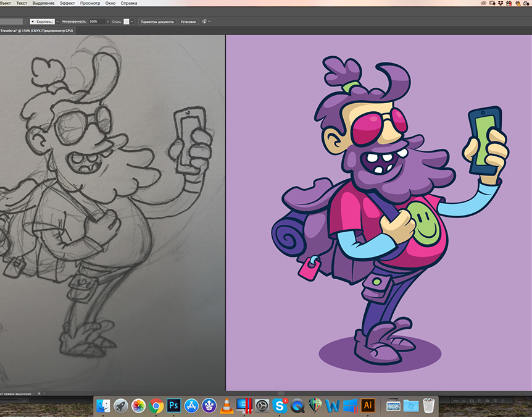Open the Выделение menu
Screen dimensions: 532x417
[x=43, y=3]
